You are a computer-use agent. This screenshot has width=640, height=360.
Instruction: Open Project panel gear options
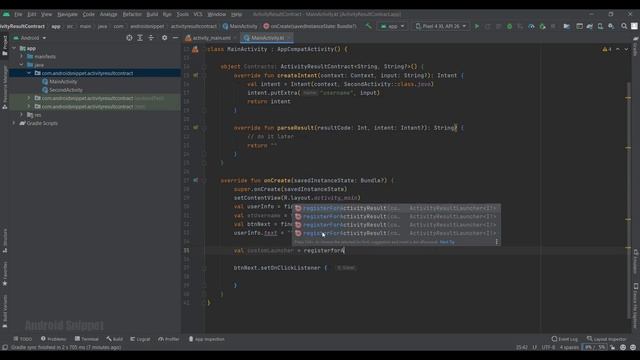[164, 38]
